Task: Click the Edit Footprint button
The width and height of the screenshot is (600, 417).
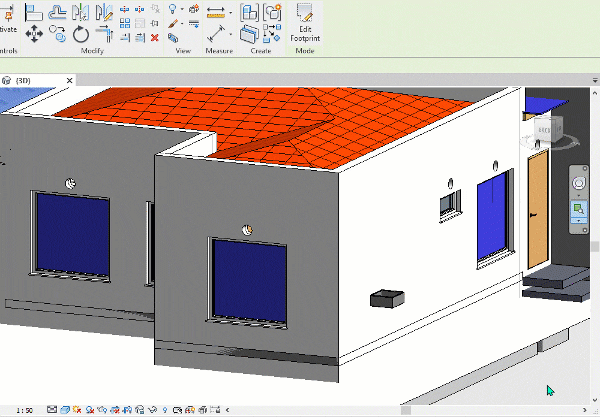Action: coord(305,23)
